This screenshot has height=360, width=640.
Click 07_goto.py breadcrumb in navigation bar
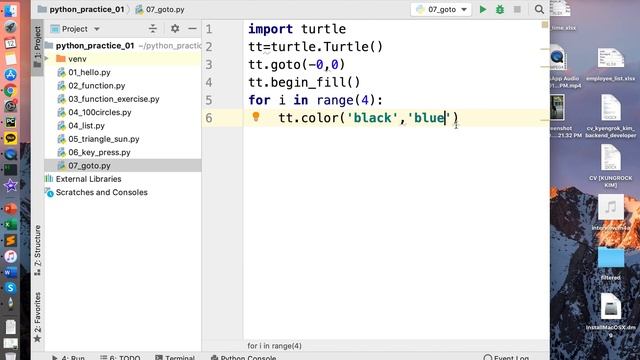coord(165,9)
